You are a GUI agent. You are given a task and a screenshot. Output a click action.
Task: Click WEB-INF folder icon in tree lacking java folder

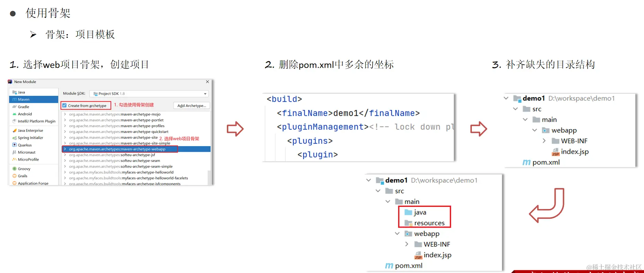[x=555, y=141]
